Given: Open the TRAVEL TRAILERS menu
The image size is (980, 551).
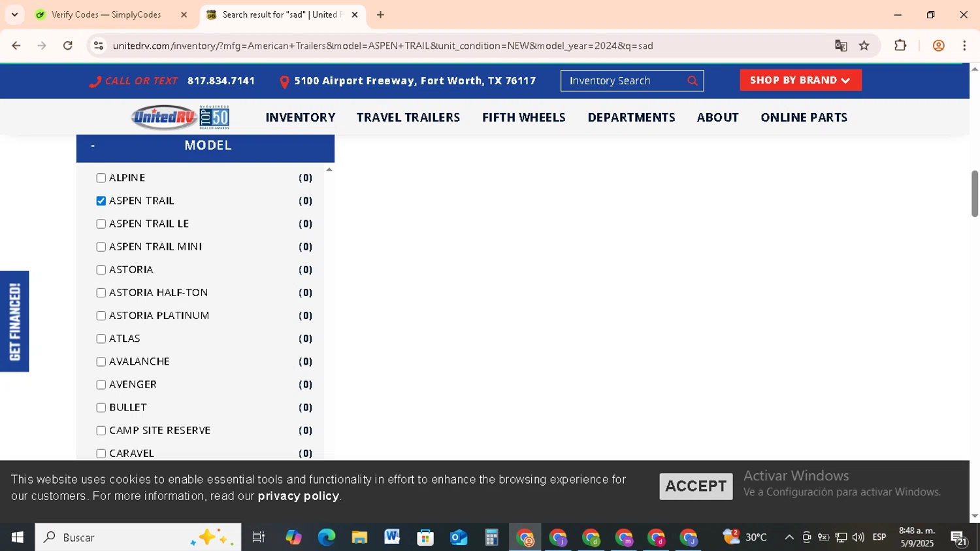Looking at the screenshot, I should 408,118.
